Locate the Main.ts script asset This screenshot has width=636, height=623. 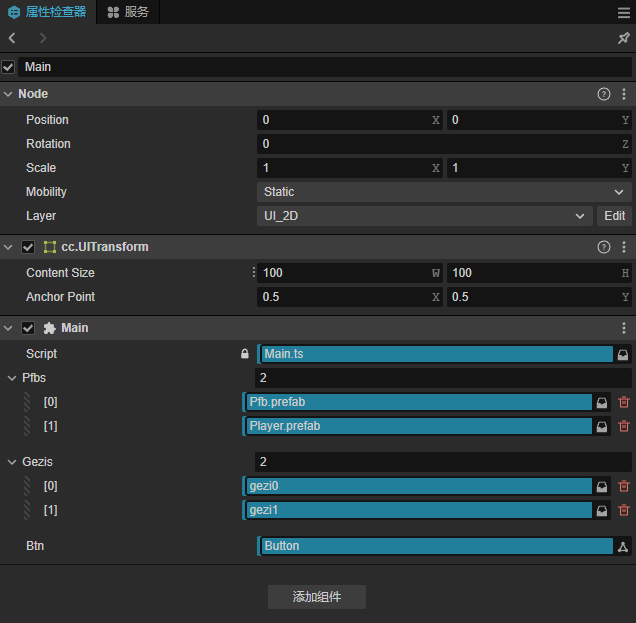click(x=622, y=354)
